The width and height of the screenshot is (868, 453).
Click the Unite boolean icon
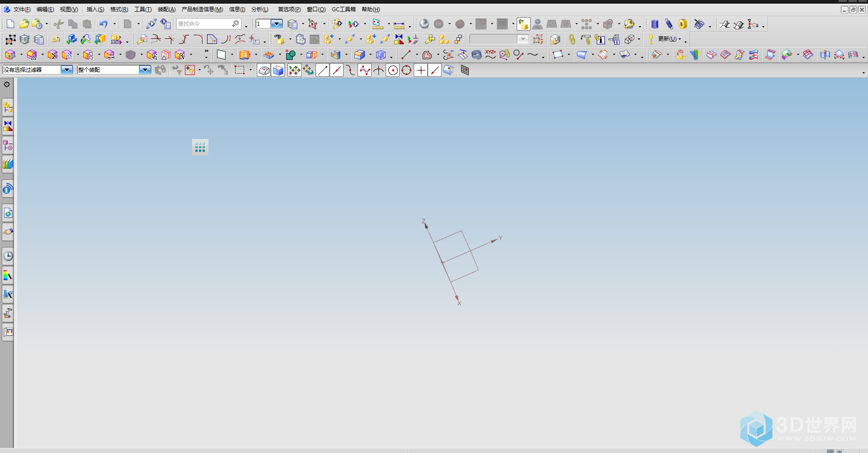tap(290, 55)
